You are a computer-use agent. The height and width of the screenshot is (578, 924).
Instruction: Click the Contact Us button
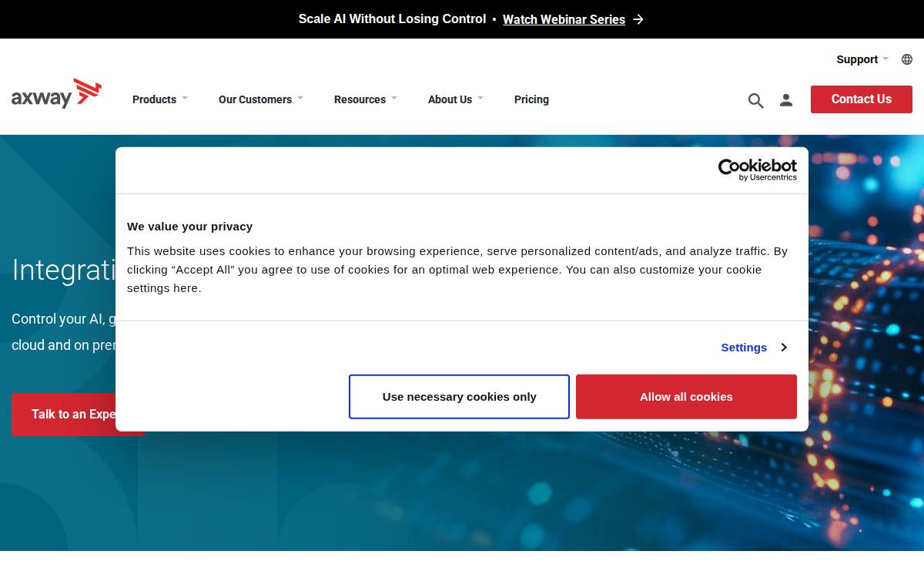(862, 99)
